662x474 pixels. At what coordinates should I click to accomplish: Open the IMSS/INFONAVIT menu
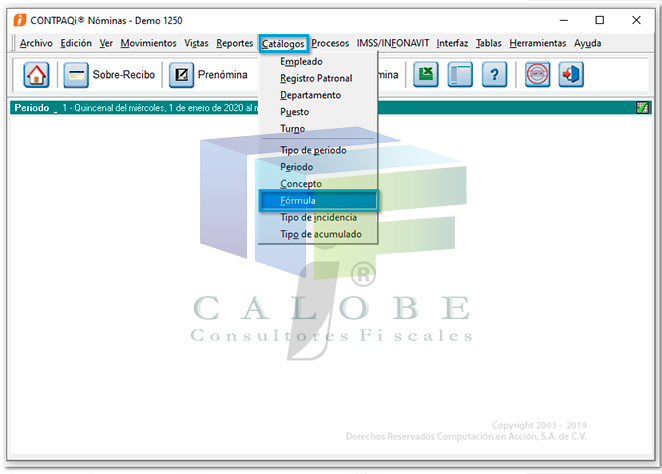click(393, 43)
